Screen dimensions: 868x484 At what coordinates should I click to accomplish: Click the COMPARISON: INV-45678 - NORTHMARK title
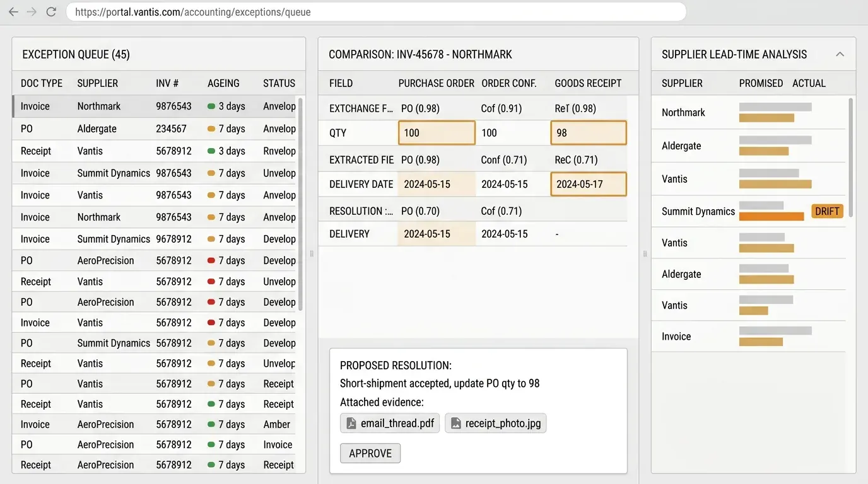click(420, 54)
